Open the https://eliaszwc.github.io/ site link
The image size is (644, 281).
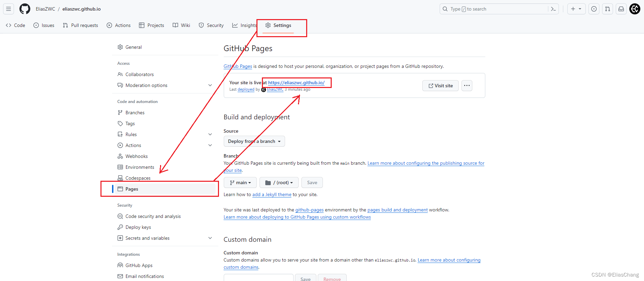tap(296, 83)
